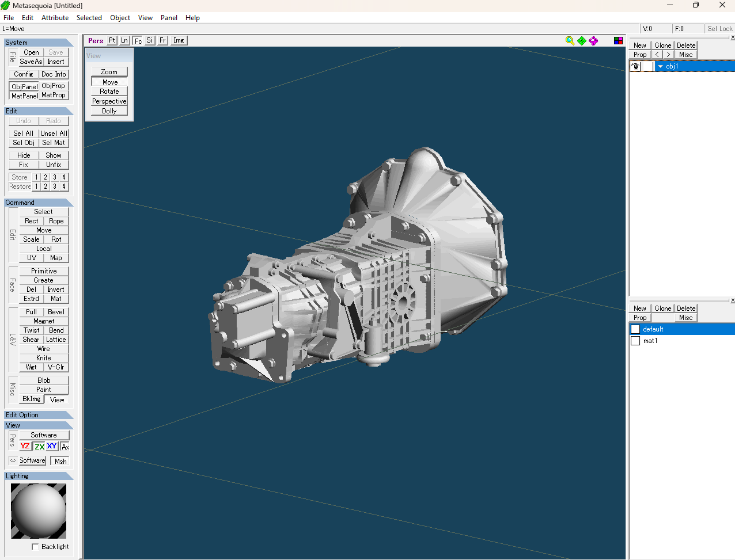Enable the Backlight checkbox
This screenshot has height=560, width=735.
(x=36, y=547)
